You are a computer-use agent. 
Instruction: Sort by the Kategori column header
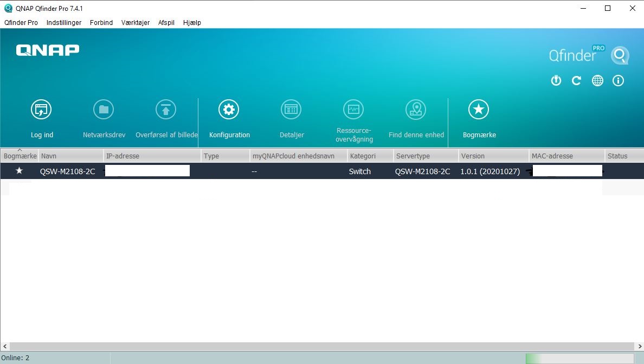370,156
